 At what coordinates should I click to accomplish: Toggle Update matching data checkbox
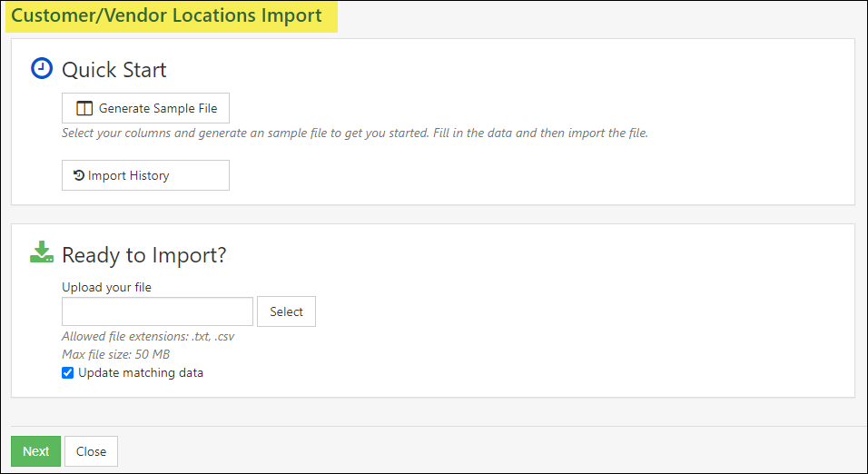click(x=67, y=372)
